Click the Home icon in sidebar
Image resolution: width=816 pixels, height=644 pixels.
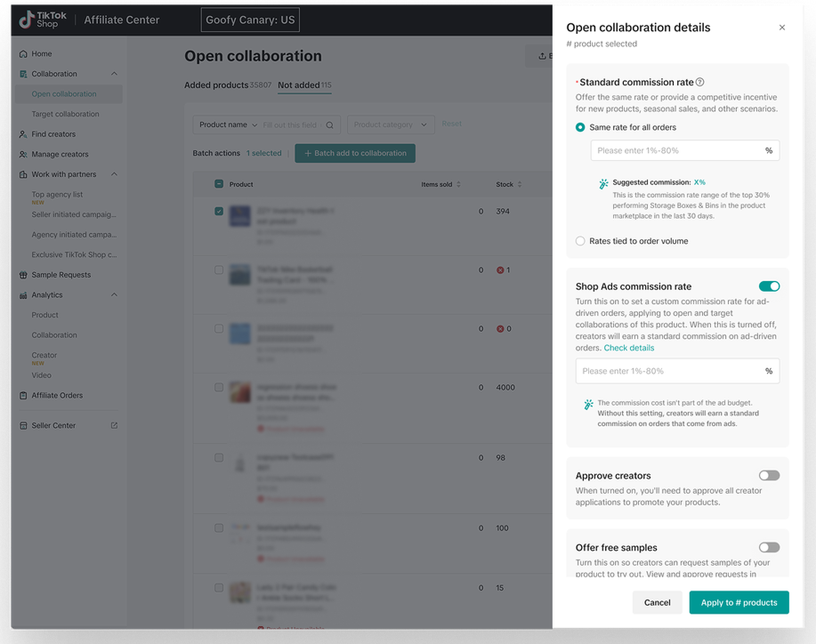point(23,54)
